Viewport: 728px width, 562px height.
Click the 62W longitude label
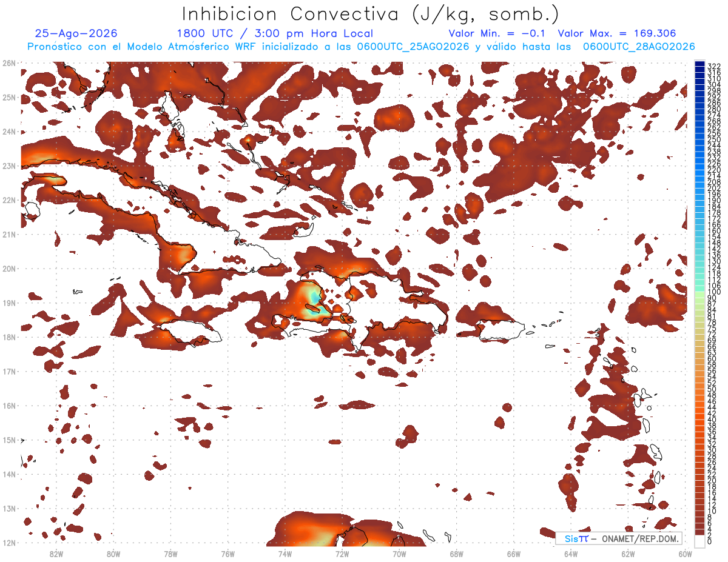tap(628, 554)
